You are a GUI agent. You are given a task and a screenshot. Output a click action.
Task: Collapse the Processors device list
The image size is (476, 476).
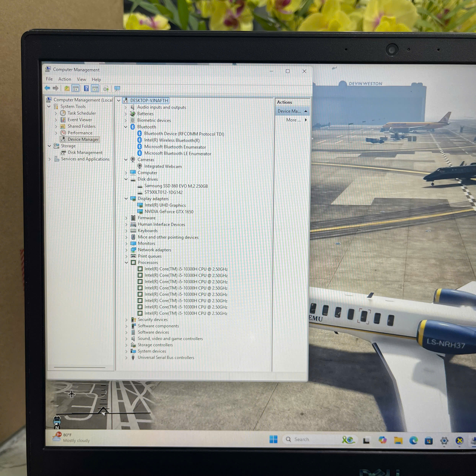126,262
